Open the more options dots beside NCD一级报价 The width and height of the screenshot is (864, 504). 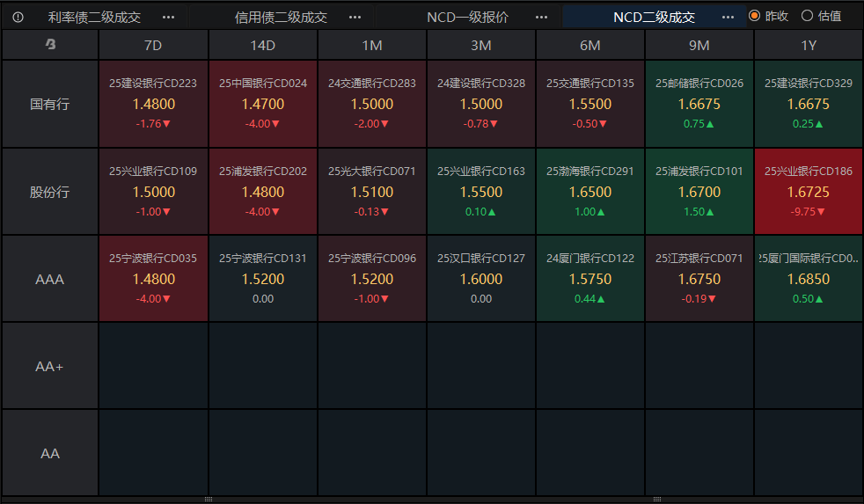542,17
